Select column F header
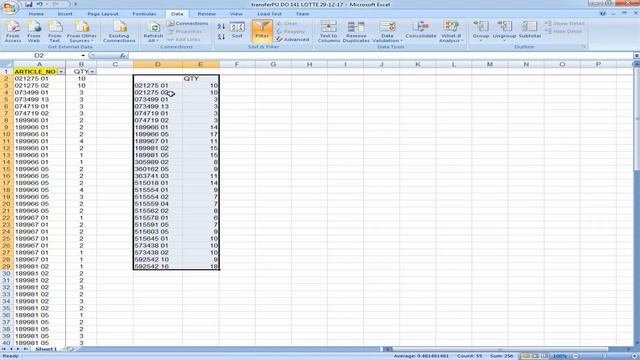The height and width of the screenshot is (360, 640). point(237,64)
